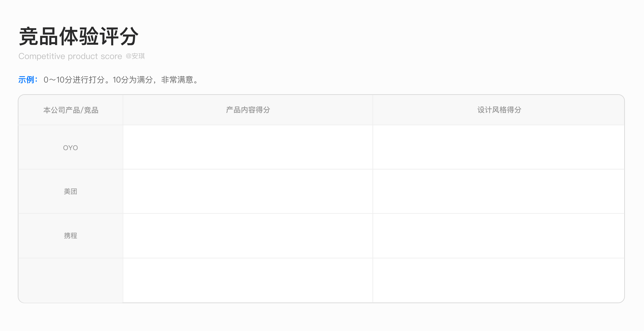
Task: Click 携程's 设计风格得分 cell
Action: [499, 236]
